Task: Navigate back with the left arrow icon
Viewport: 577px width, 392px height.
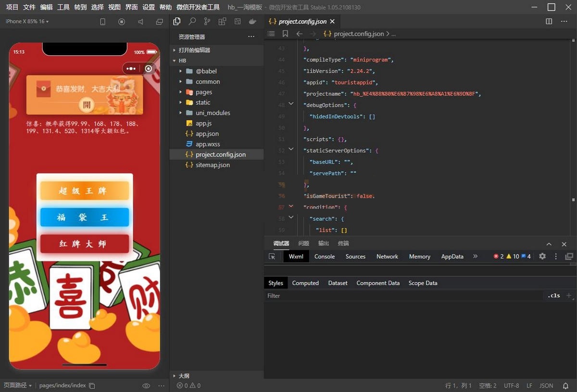Action: click(299, 34)
